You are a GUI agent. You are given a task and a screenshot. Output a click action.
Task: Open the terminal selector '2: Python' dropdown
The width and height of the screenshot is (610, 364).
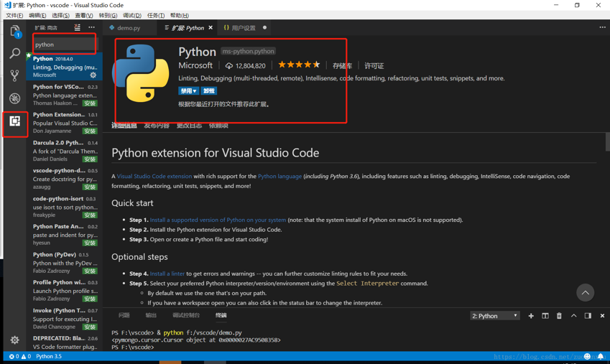tap(494, 316)
